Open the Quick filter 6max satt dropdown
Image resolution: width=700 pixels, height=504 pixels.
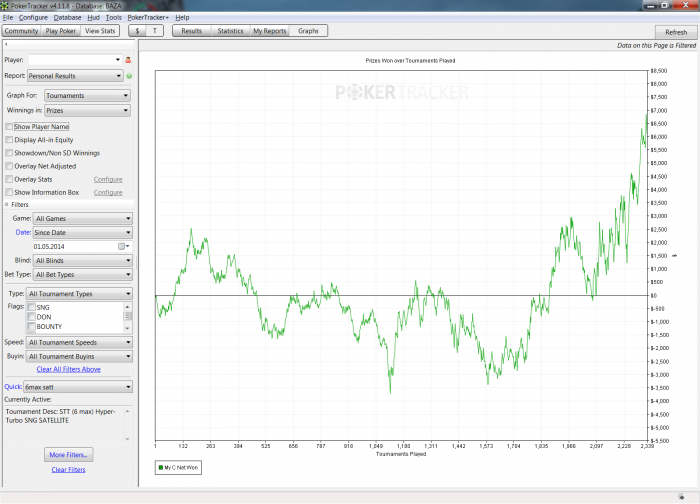click(79, 387)
